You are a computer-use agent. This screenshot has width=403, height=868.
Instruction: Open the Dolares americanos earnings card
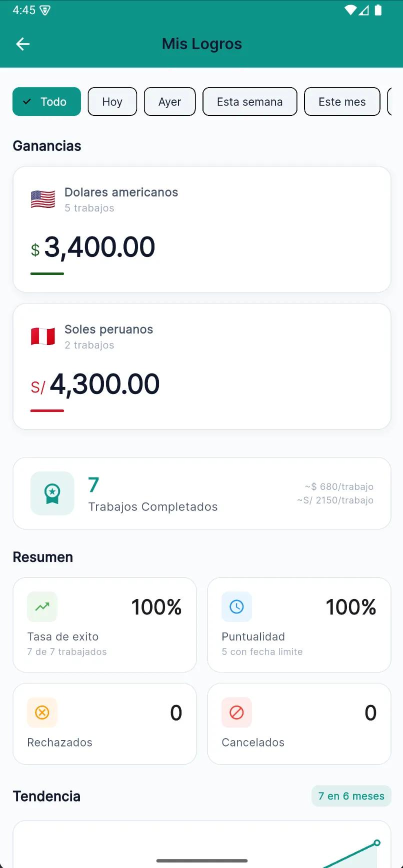pos(201,229)
